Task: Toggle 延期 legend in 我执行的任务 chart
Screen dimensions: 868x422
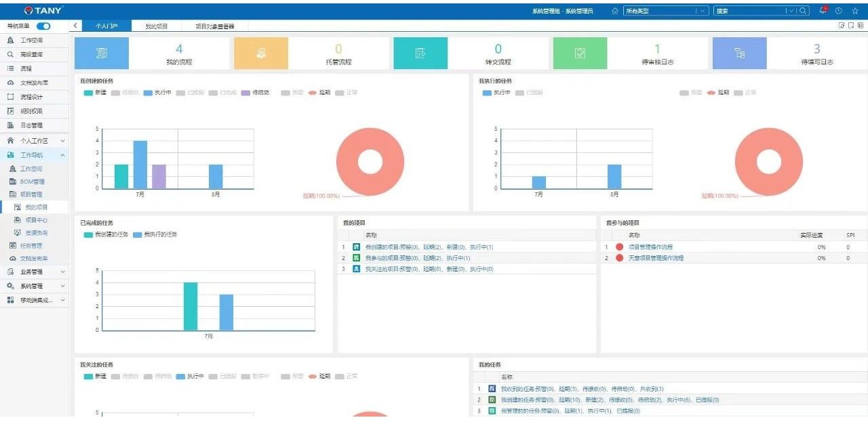Action: [718, 92]
